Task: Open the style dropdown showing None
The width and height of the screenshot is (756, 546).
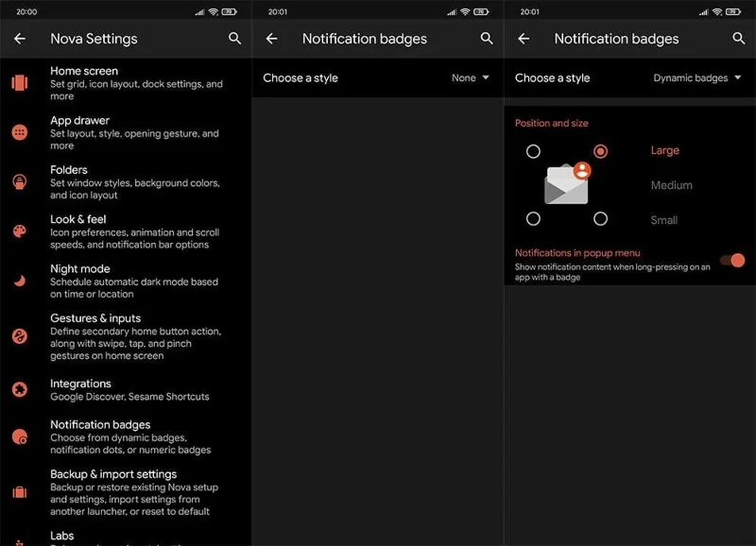Action: (471, 77)
